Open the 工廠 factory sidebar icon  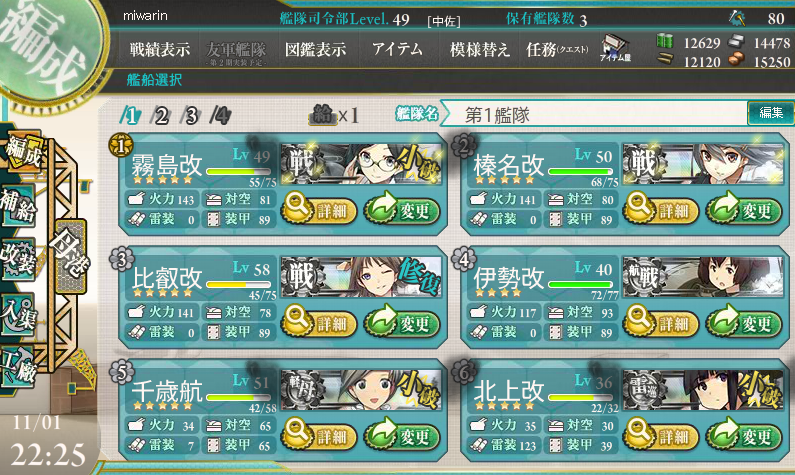(x=19, y=368)
